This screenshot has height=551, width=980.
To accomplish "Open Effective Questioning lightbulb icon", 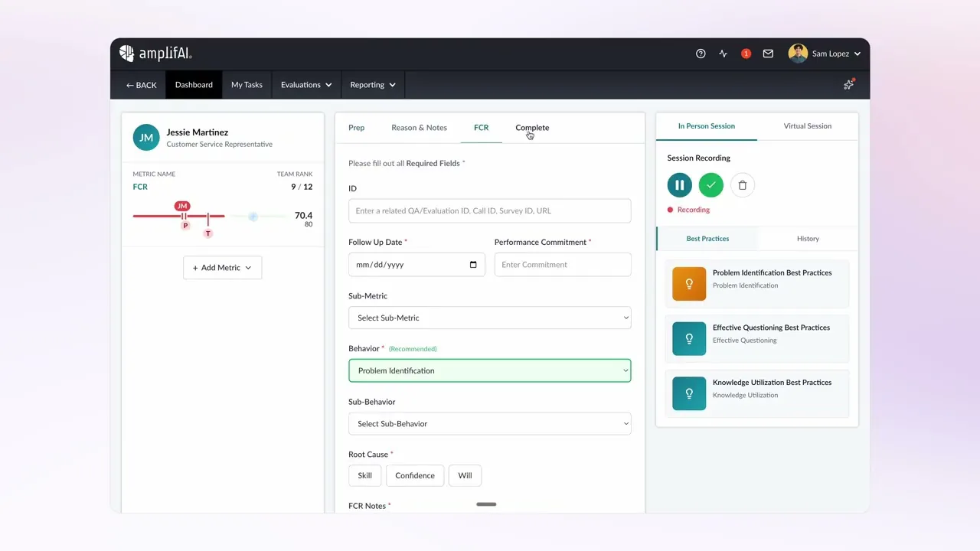I will [x=689, y=339].
